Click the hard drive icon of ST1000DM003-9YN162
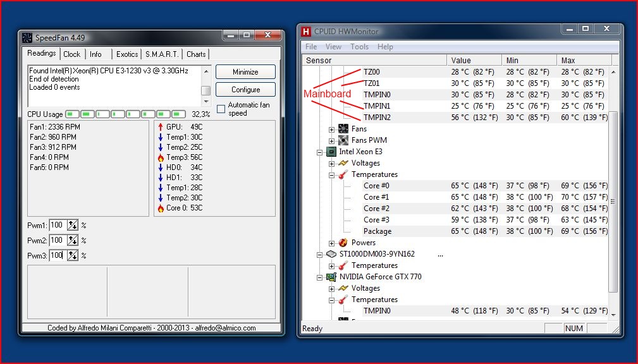Image resolution: width=638 pixels, height=364 pixels. (331, 254)
